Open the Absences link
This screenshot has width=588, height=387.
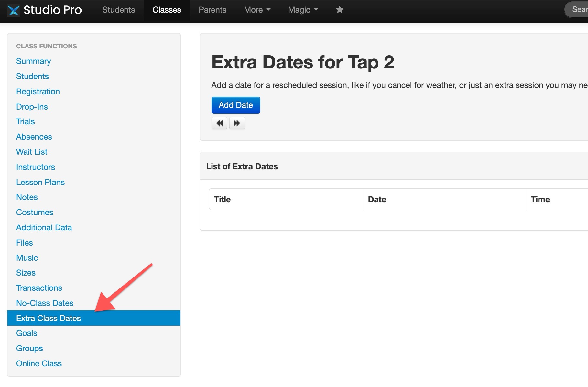[34, 137]
